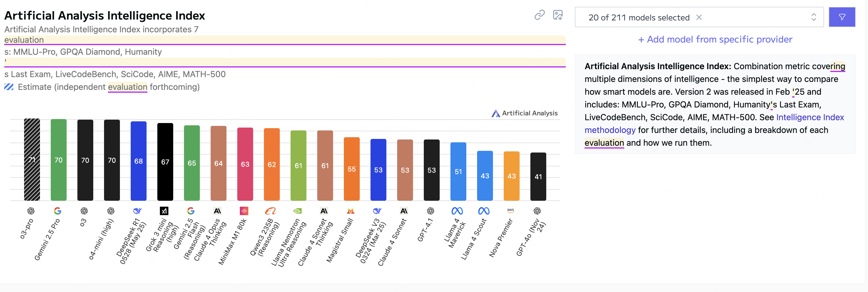
Task: Click the copy link icon
Action: (539, 15)
